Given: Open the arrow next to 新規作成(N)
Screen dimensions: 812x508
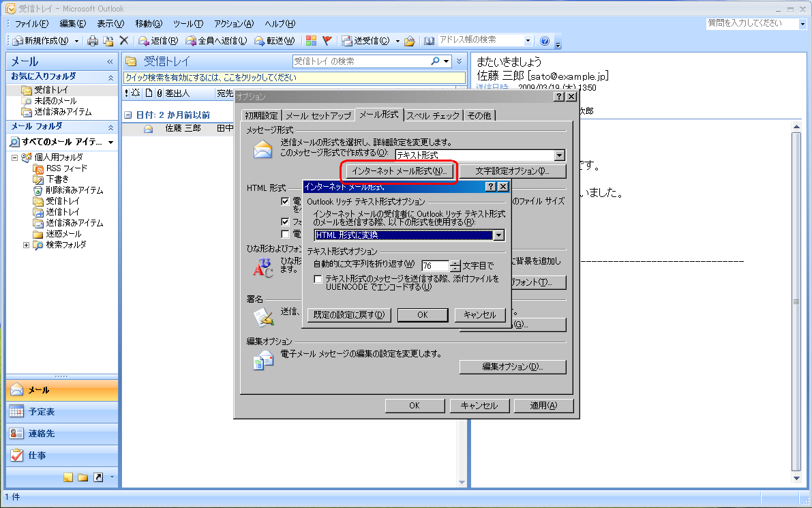Looking at the screenshot, I should click(x=76, y=41).
